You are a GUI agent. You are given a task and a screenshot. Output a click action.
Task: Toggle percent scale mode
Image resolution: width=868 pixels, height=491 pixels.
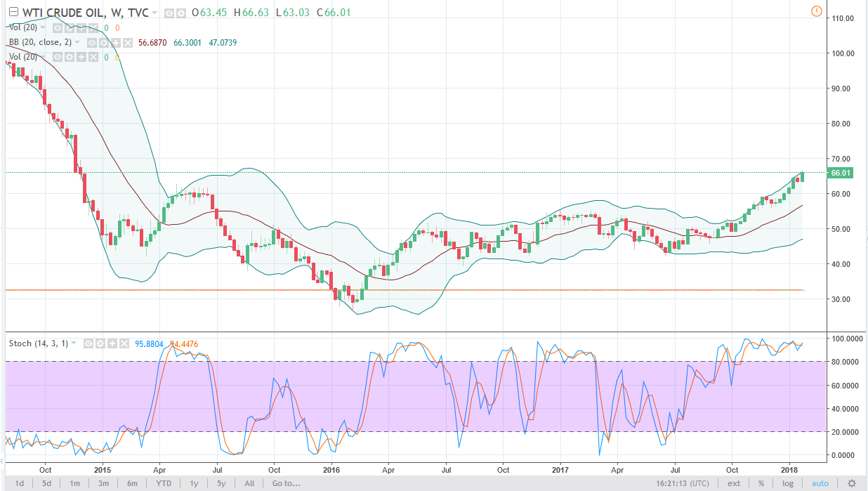pyautogui.click(x=761, y=483)
